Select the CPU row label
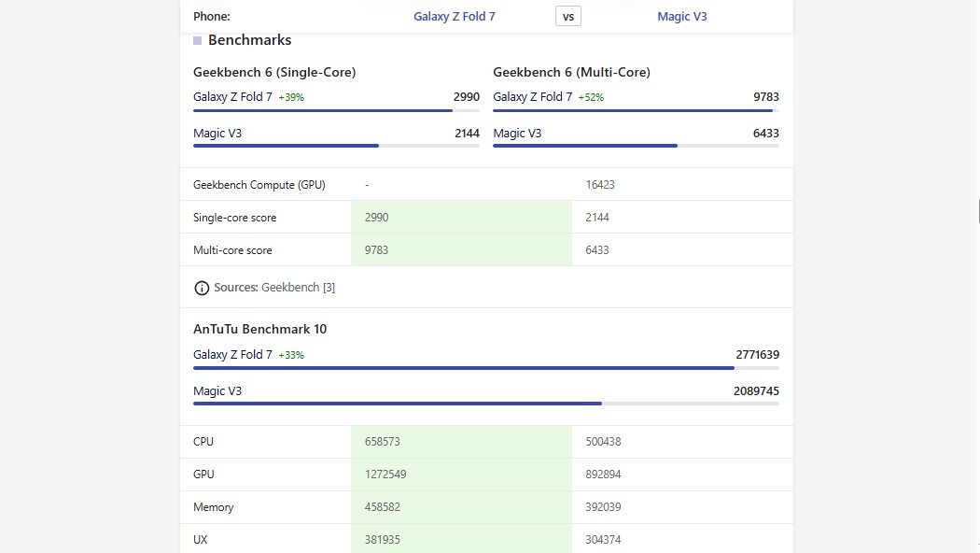Screen dimensions: 980x553 tap(203, 442)
